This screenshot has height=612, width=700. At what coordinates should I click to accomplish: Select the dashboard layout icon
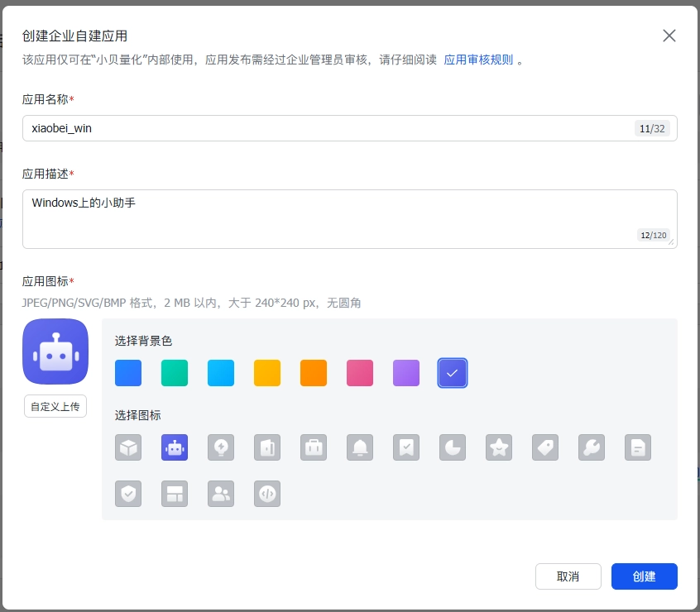click(x=175, y=494)
